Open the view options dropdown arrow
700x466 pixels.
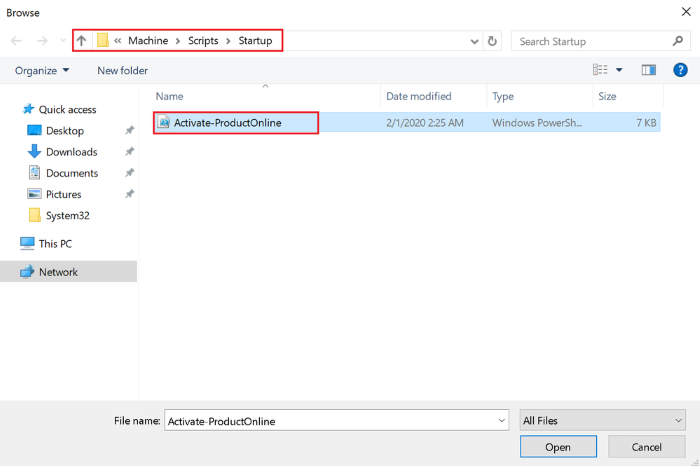pos(619,70)
